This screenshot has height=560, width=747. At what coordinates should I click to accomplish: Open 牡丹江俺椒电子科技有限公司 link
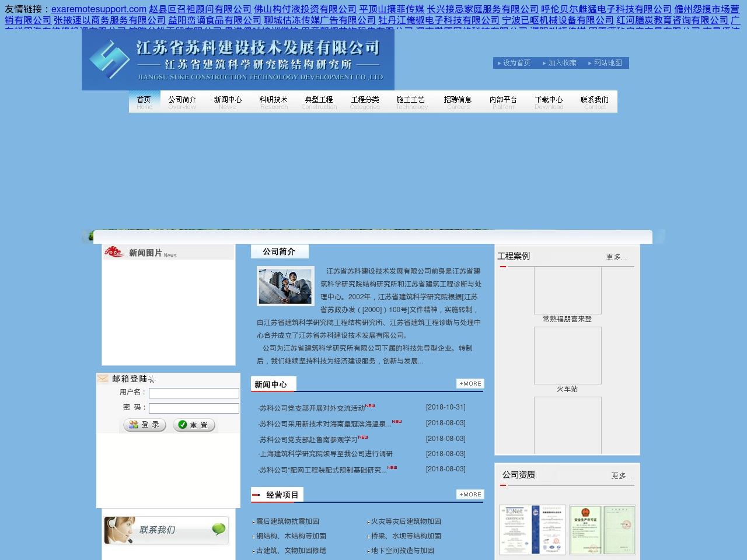439,20
